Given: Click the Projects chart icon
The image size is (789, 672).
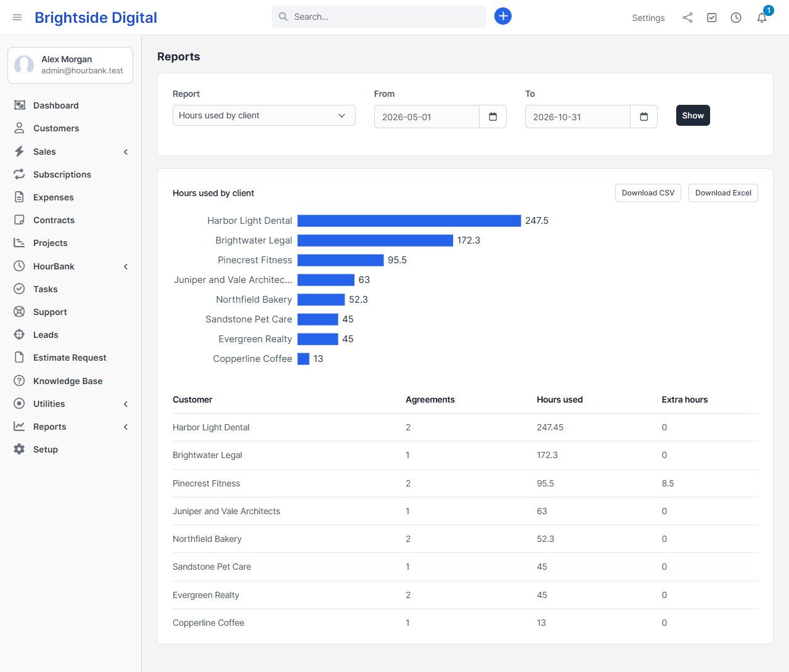Looking at the screenshot, I should pos(20,243).
